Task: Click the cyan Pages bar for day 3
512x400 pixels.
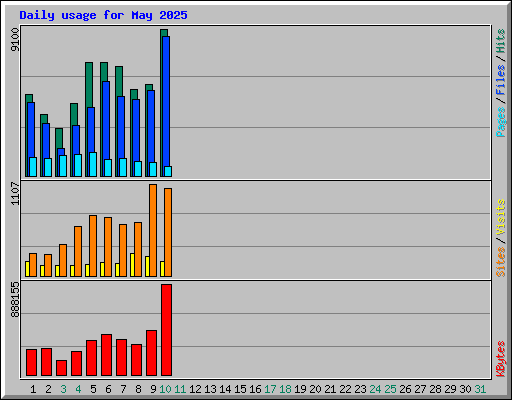Action: coord(63,166)
